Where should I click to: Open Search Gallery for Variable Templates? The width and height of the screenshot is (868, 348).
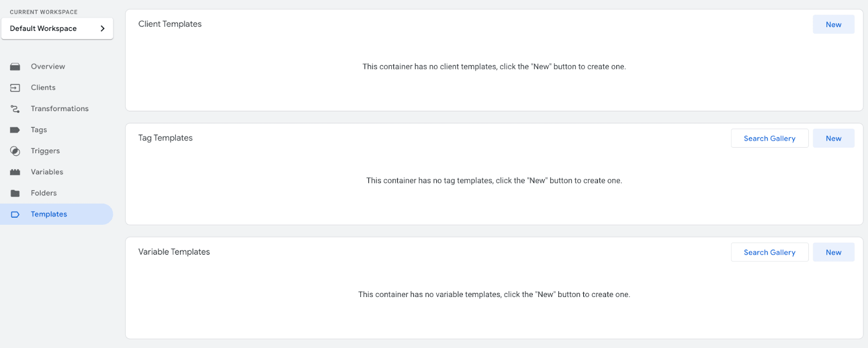(x=769, y=252)
